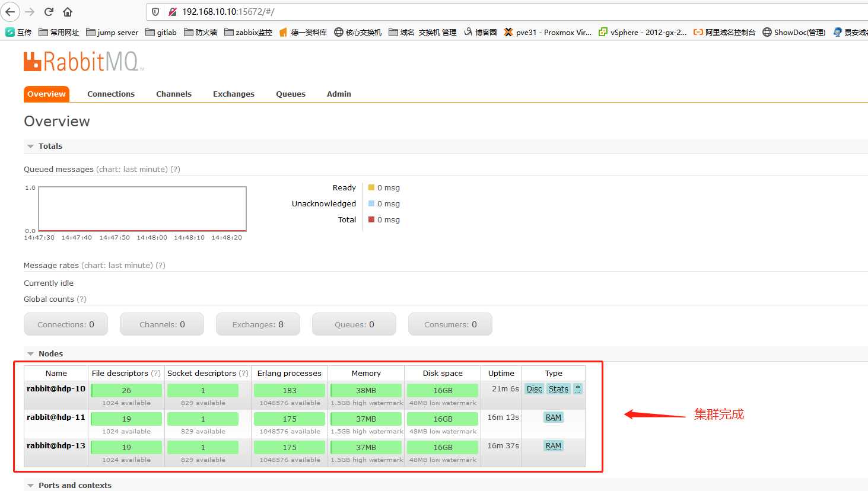Switch to the Queues tab
The height and width of the screenshot is (491, 868).
pos(291,94)
